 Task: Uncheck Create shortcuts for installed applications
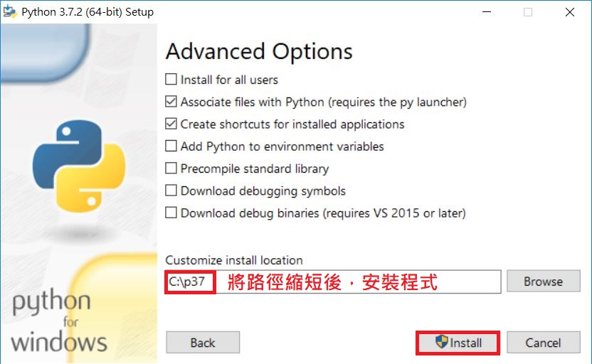coord(171,124)
